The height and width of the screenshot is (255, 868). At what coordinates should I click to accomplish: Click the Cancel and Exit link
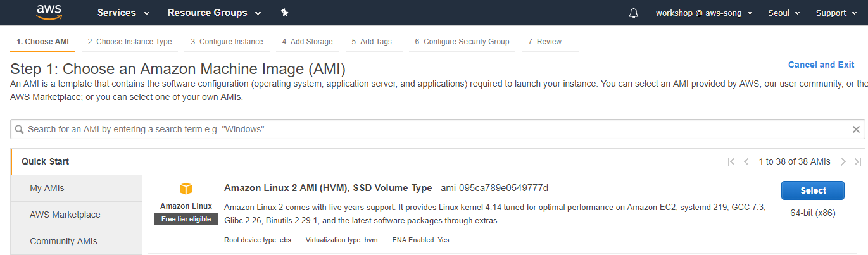(821, 65)
